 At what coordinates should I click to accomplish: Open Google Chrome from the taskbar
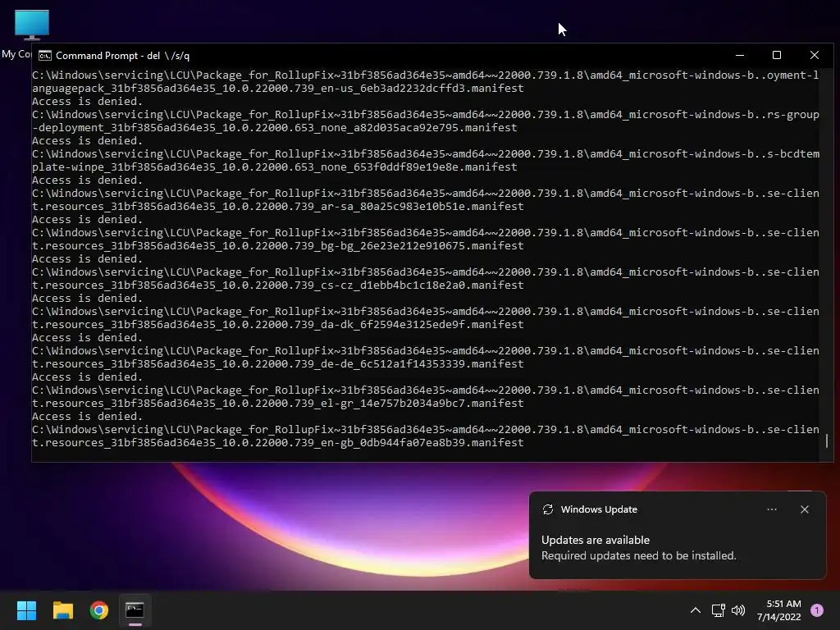99,610
